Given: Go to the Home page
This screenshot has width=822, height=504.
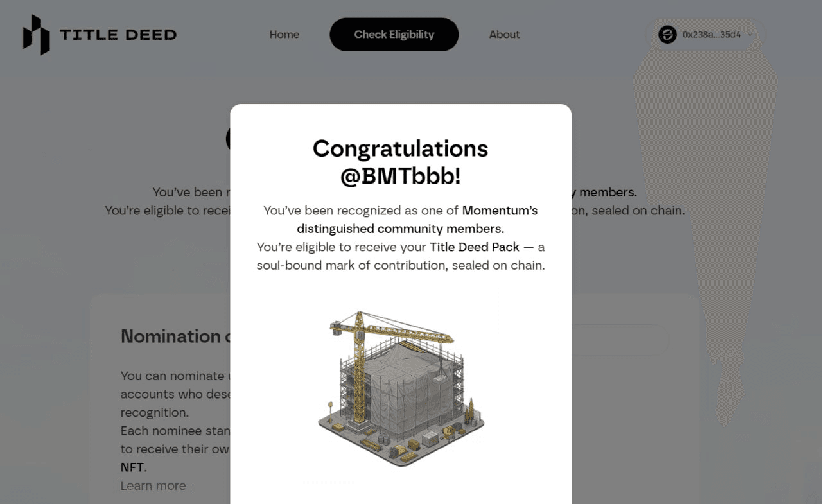Looking at the screenshot, I should 284,35.
